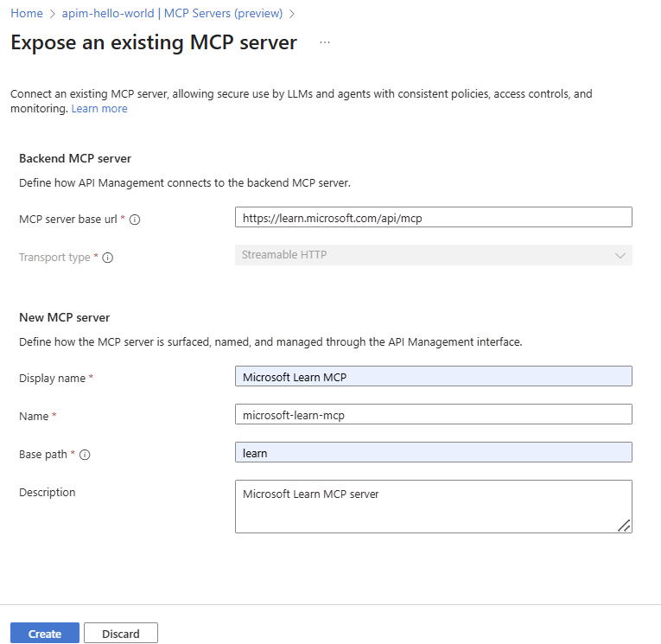The height and width of the screenshot is (644, 661).
Task: Click into the Base path field
Action: [x=433, y=453]
